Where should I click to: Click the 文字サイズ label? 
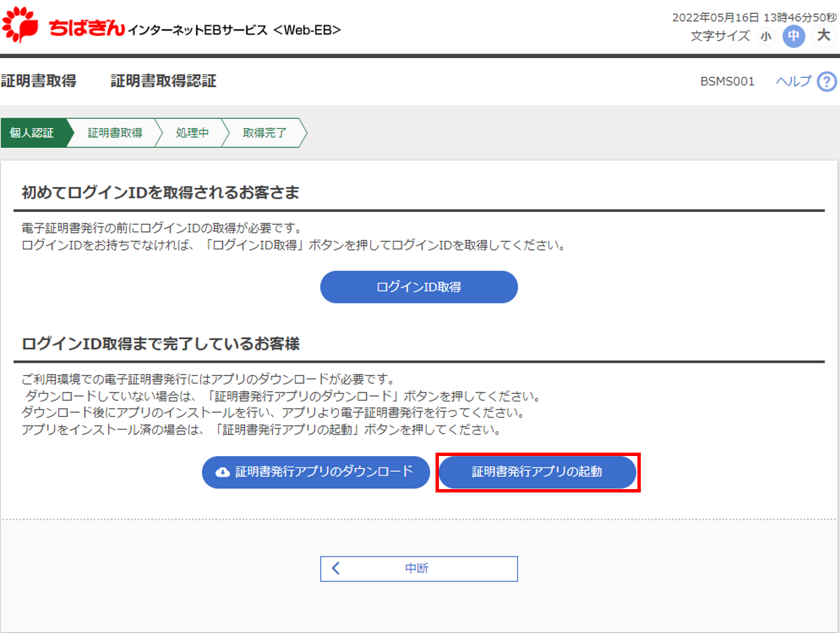720,36
